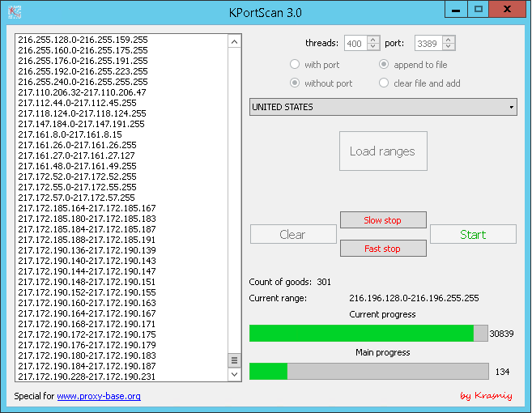This screenshot has height=413, width=532.
Task: Click the range list scroll up arrow
Action: tap(234, 42)
